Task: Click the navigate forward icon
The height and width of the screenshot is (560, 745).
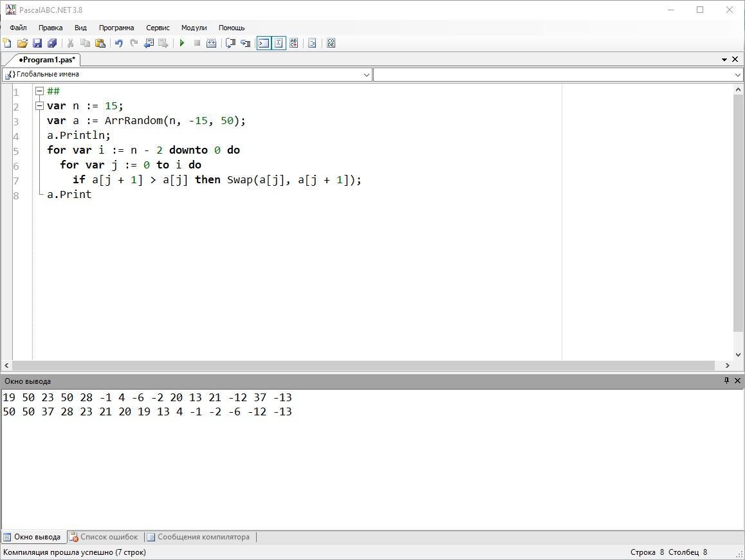Action: pyautogui.click(x=163, y=43)
